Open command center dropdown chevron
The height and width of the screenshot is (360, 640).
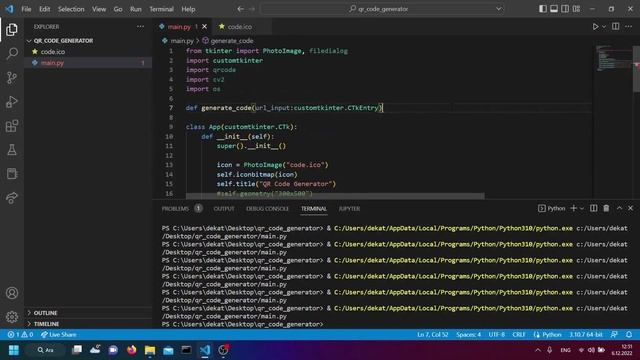click(498, 9)
